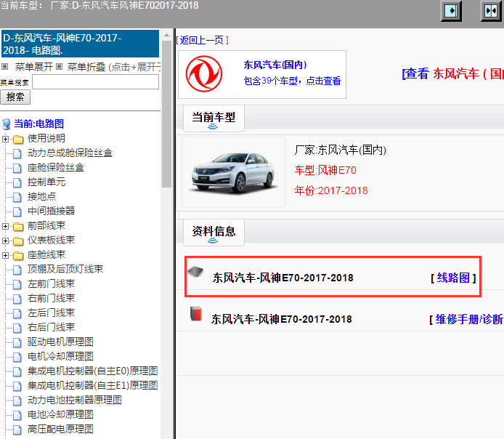Screen dimensions: 504x439
Task: Expand the 仪表板线束 tree node
Action: pos(5,241)
